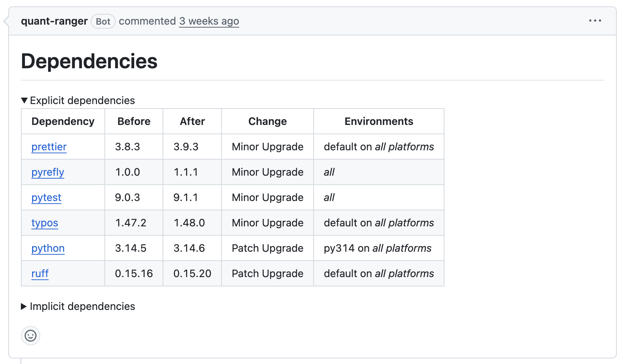Click prettier's before version 3.8.3
The image size is (622, 364).
128,147
